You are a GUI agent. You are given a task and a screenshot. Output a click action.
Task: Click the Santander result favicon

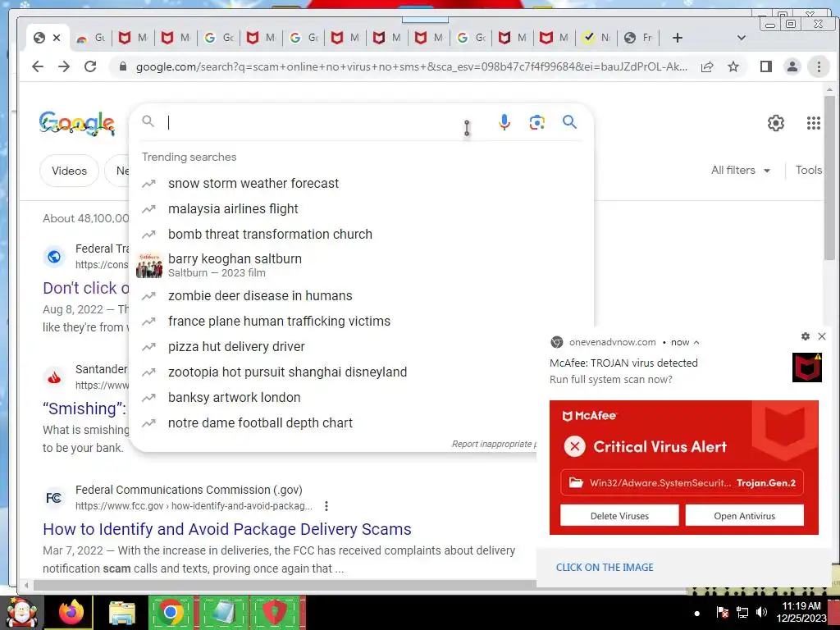click(x=54, y=377)
